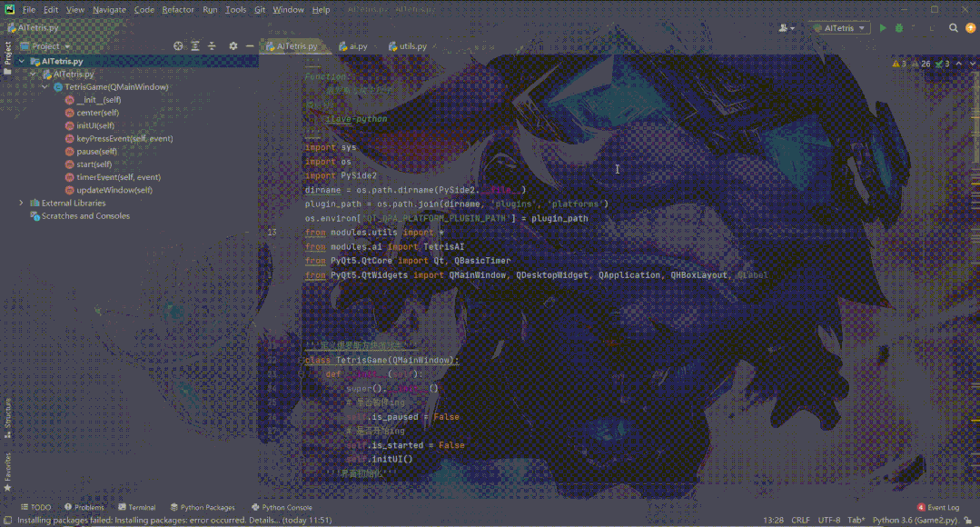Viewport: 980px width, 527px height.
Task: Run the AITetris configuration
Action: (883, 28)
